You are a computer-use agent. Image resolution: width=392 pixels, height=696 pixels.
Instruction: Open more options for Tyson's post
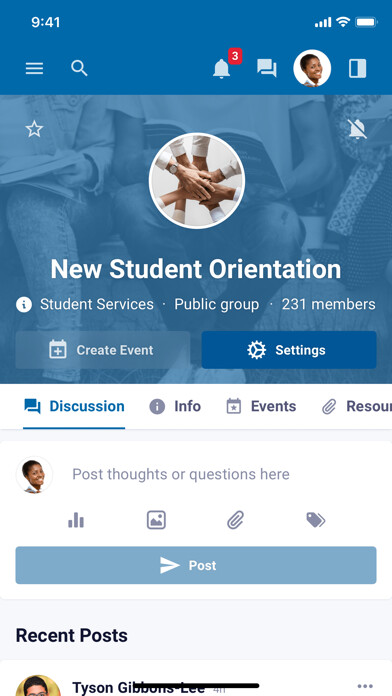(x=365, y=686)
